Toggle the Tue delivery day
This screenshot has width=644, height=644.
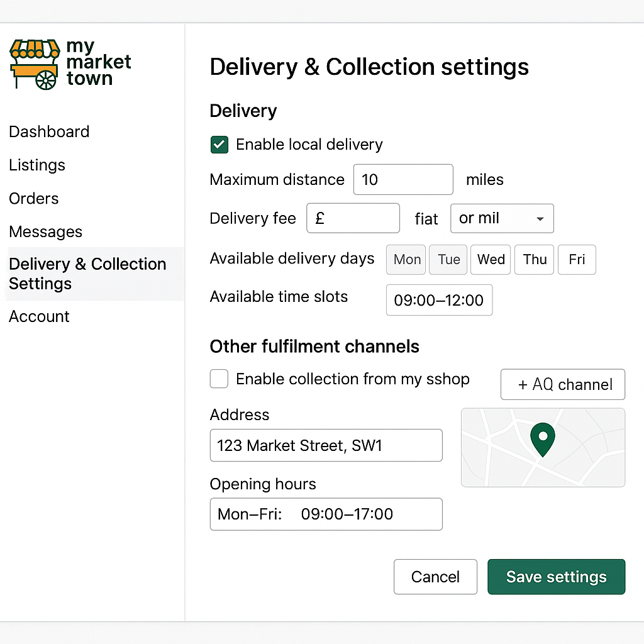point(448,259)
